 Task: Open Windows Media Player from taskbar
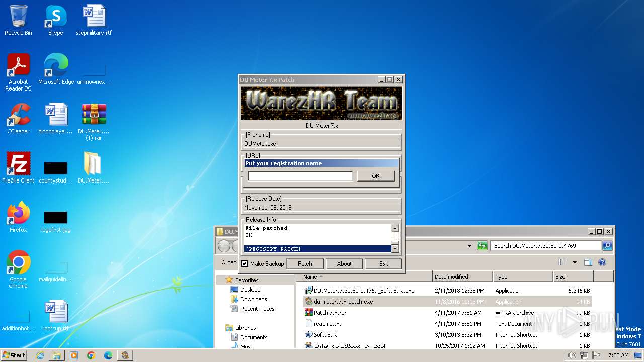74,355
